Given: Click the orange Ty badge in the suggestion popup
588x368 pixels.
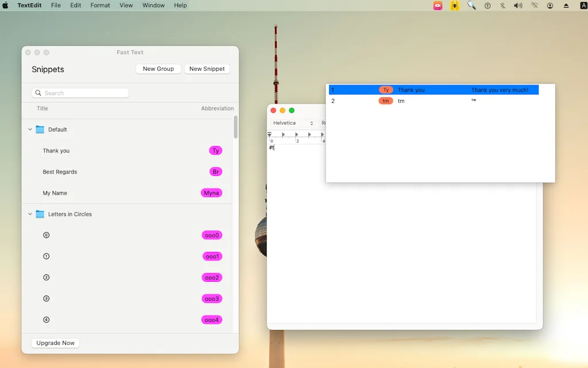Looking at the screenshot, I should 385,90.
